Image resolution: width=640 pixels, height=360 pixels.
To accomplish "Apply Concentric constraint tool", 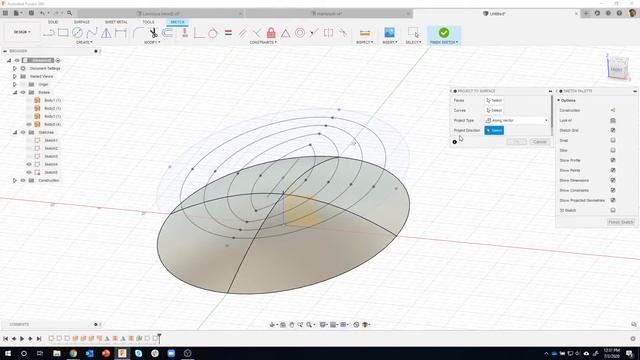I will tap(300, 33).
